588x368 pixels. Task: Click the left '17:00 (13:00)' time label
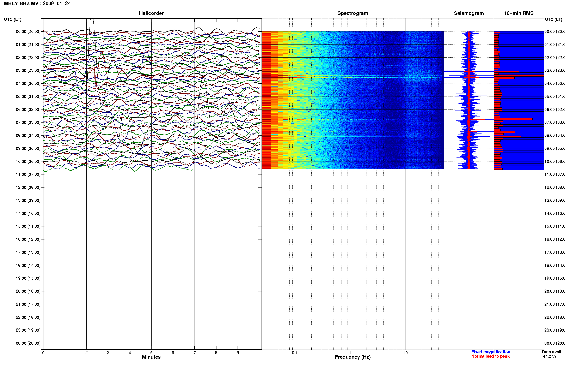click(28, 252)
